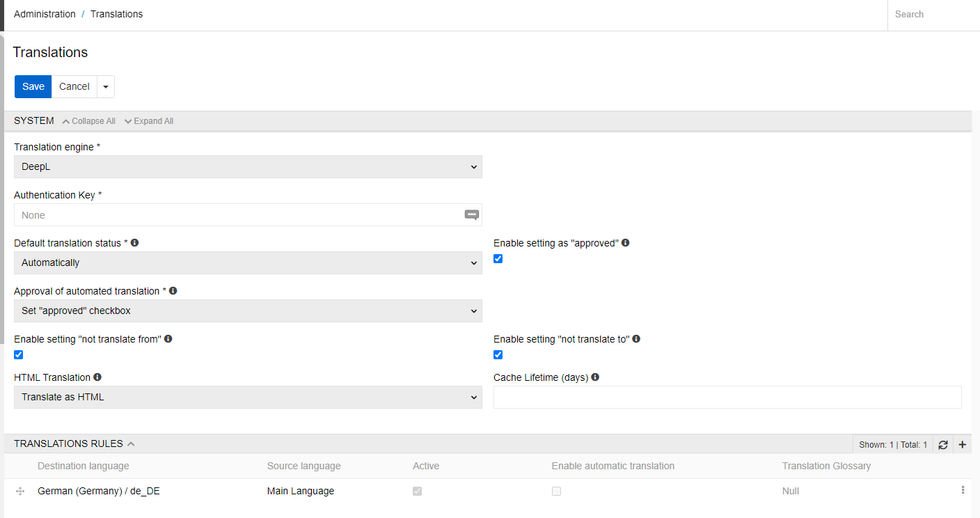The height and width of the screenshot is (518, 980).
Task: Click the keyboard icon in the Authentication Key field
Action: (x=472, y=214)
